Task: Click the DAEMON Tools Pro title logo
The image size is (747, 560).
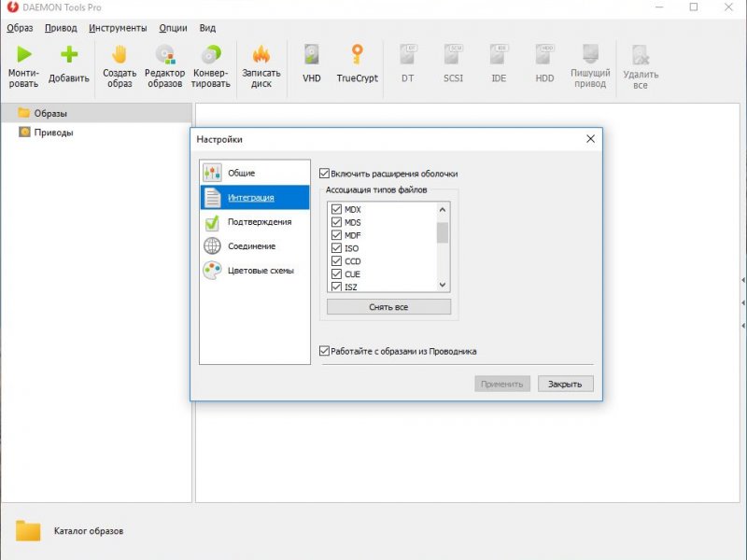Action: click(x=12, y=7)
